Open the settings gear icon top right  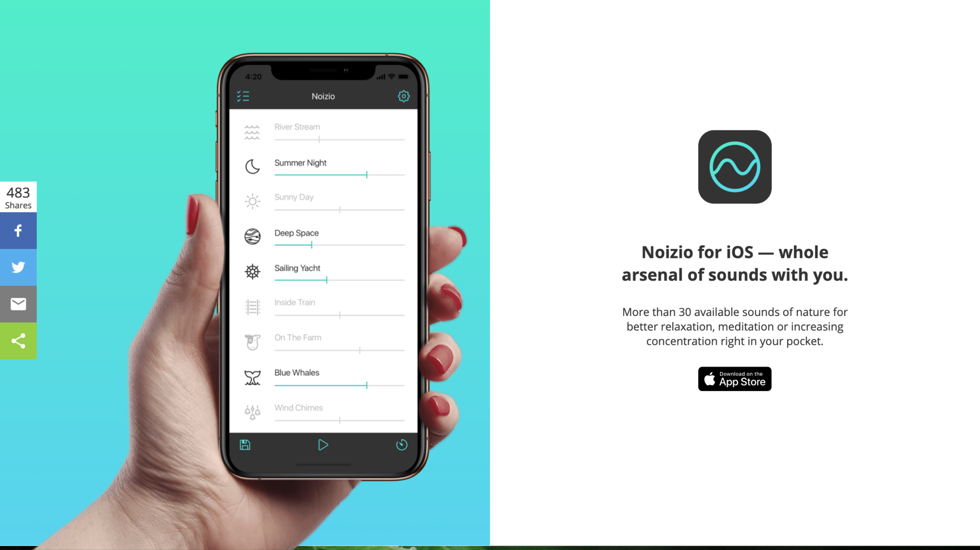pyautogui.click(x=403, y=96)
